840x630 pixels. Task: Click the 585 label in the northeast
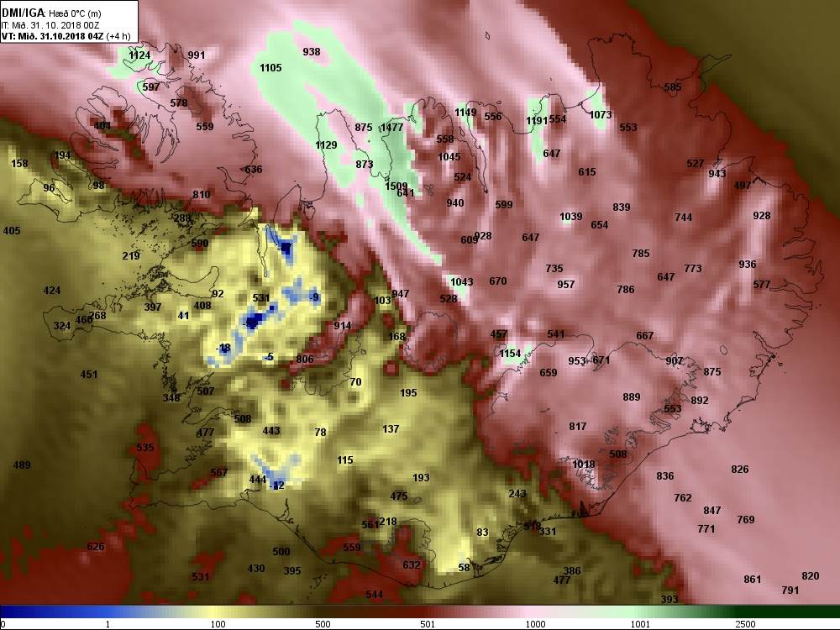click(x=673, y=87)
